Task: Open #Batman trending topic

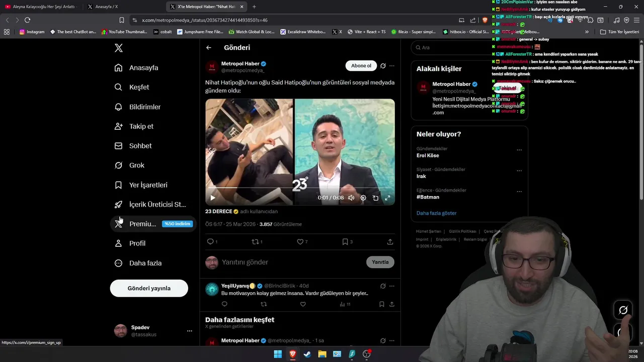Action: tap(428, 197)
